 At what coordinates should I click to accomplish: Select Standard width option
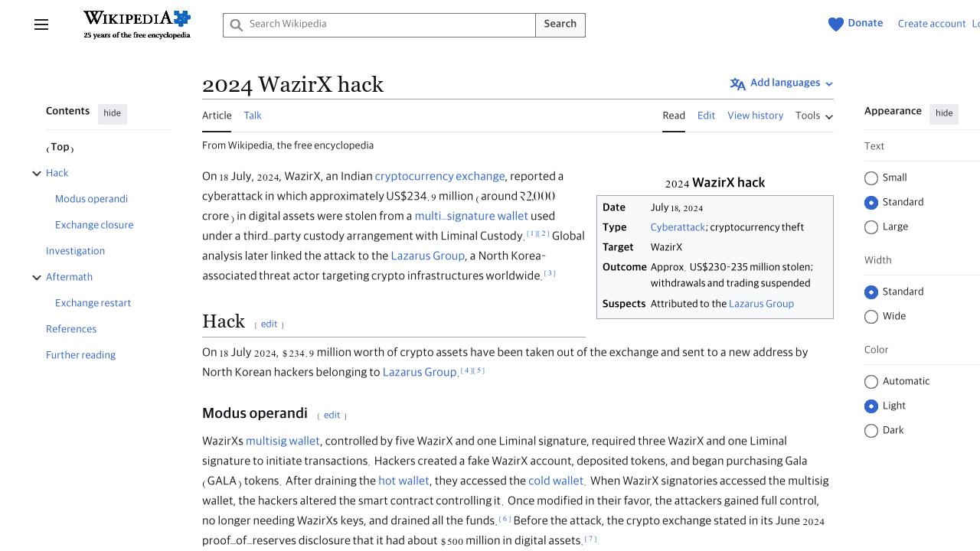pos(871,292)
